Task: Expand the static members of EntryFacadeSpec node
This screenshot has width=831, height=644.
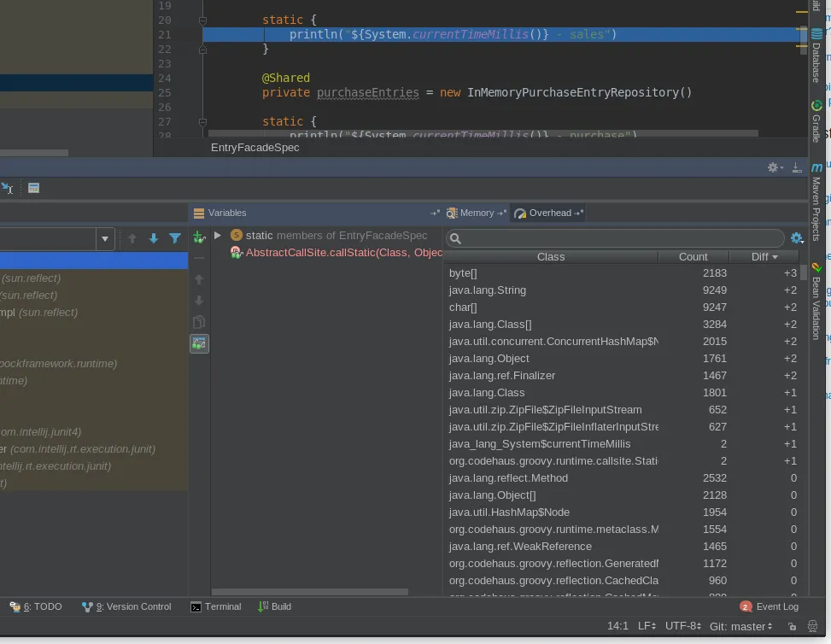Action: [218, 236]
